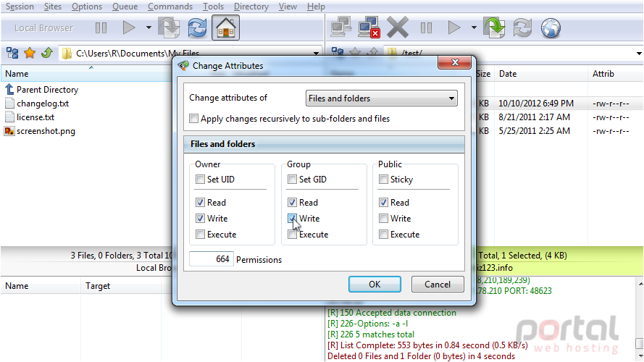The width and height of the screenshot is (644, 362).
Task: Click local parent directory up-arrow icon
Action: click(x=47, y=53)
